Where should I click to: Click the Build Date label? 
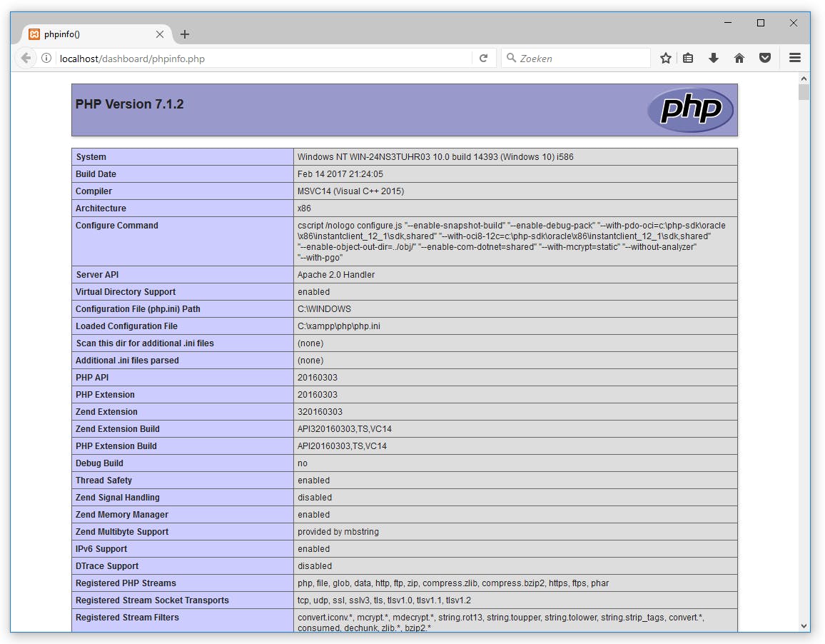(96, 173)
